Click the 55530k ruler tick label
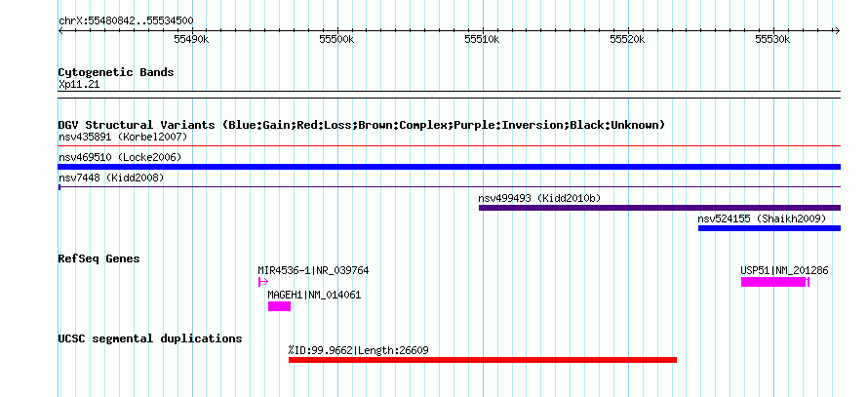 click(x=774, y=39)
